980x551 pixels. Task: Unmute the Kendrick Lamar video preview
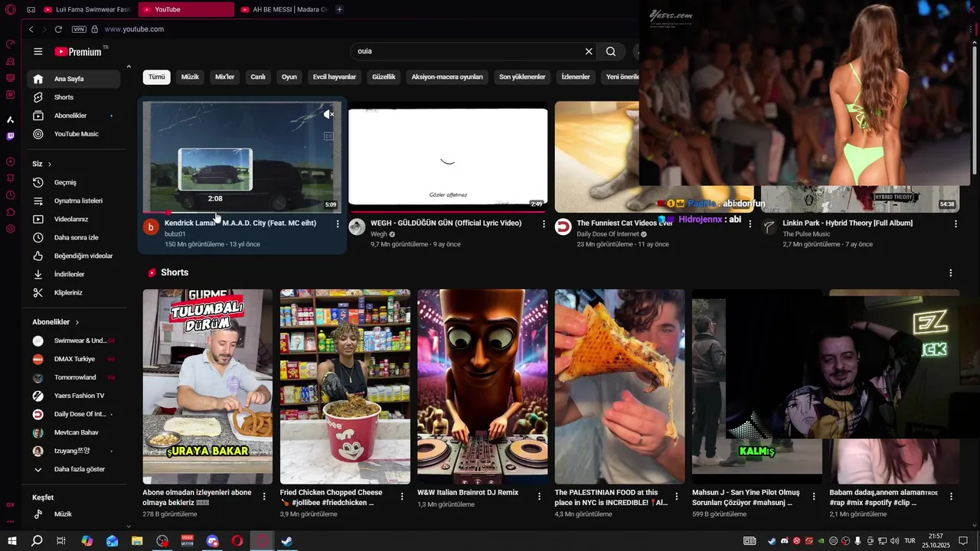click(328, 114)
